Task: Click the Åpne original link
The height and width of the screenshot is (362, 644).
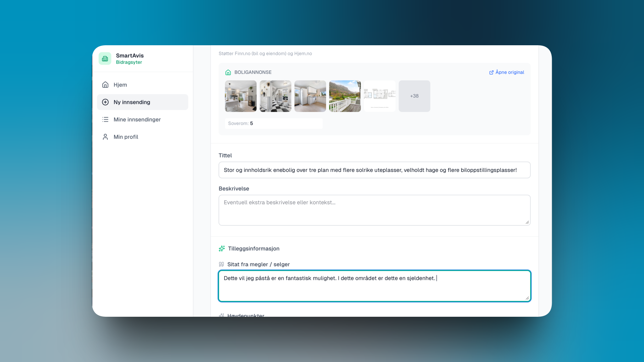Action: tap(506, 72)
